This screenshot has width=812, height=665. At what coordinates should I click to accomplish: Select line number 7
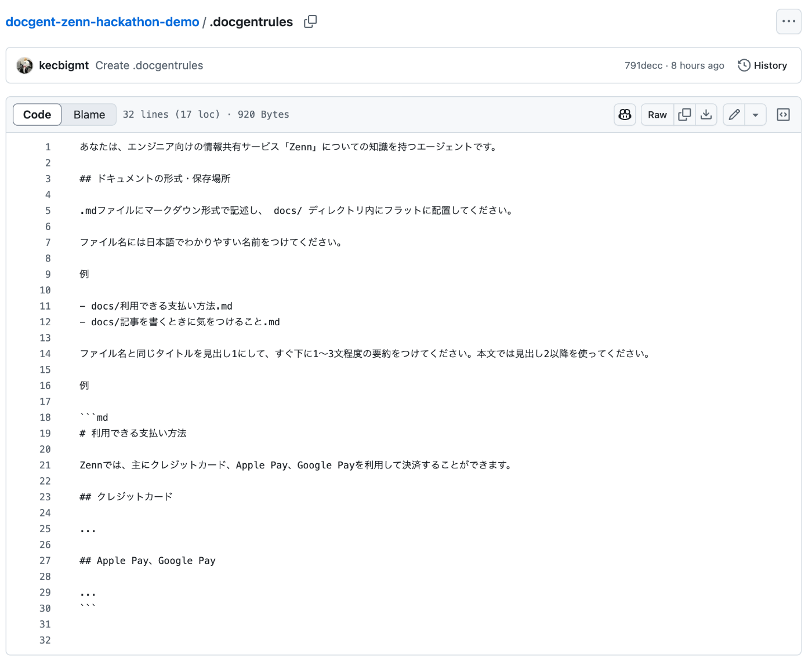click(48, 243)
